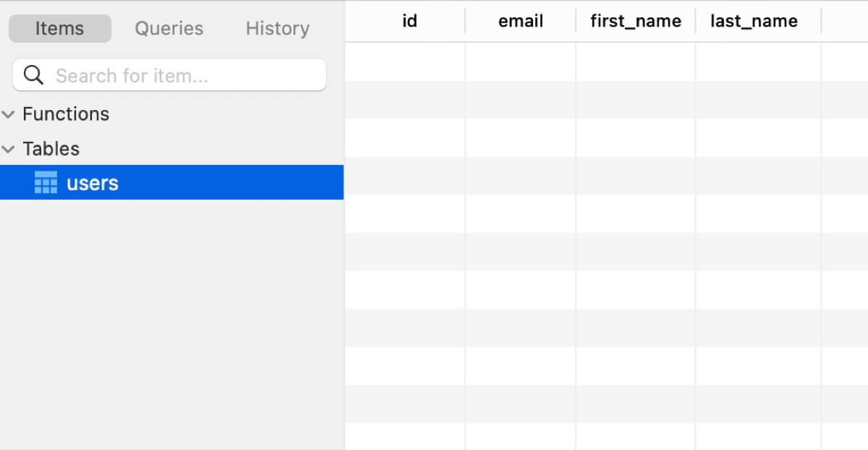Select first empty cell under first_name
This screenshot has width=868, height=450.
pyautogui.click(x=635, y=61)
